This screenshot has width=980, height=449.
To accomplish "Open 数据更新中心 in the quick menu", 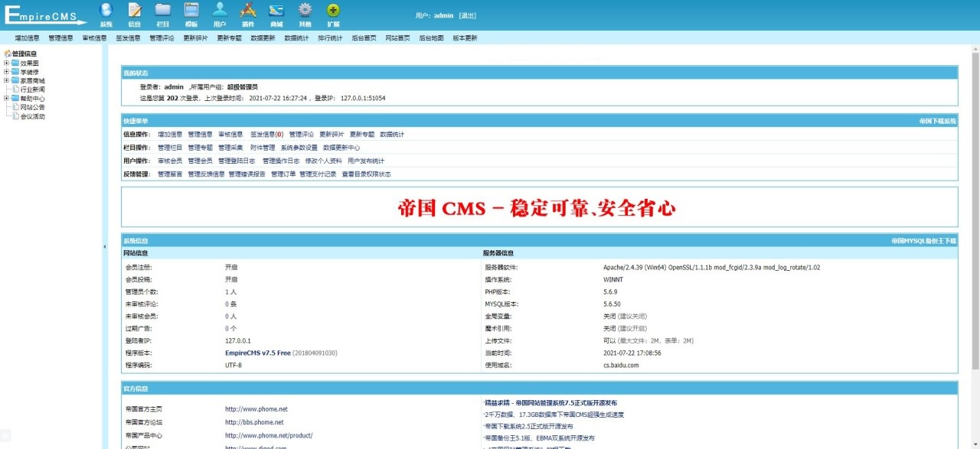I will pos(341,148).
